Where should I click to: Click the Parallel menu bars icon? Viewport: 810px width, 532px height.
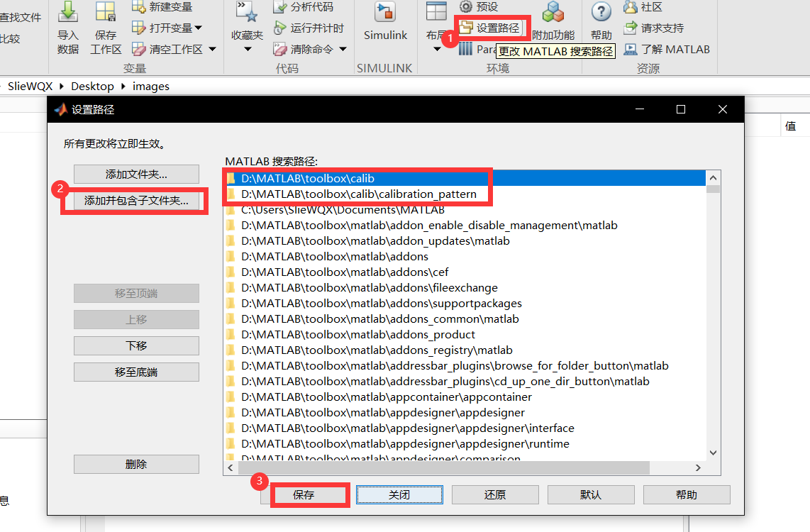465,49
